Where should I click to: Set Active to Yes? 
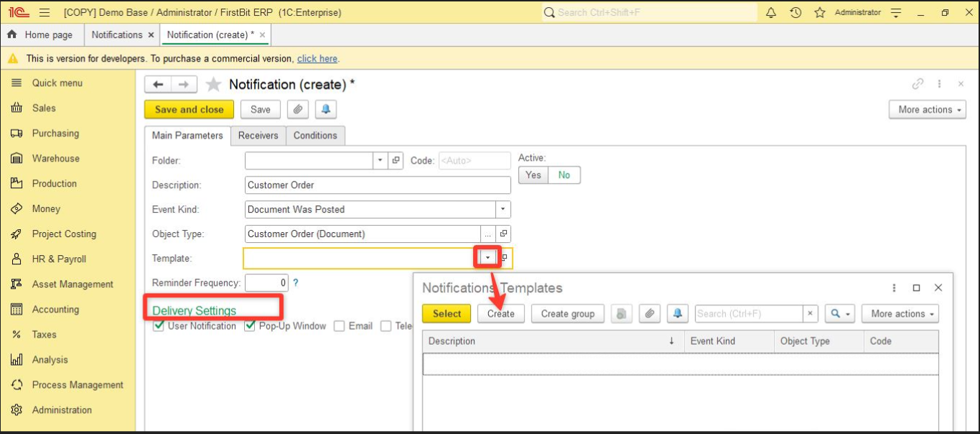[x=533, y=175]
